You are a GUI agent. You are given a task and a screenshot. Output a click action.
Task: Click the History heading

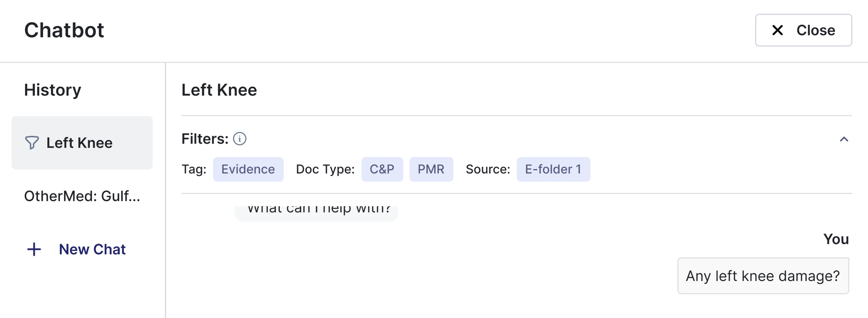pyautogui.click(x=53, y=90)
